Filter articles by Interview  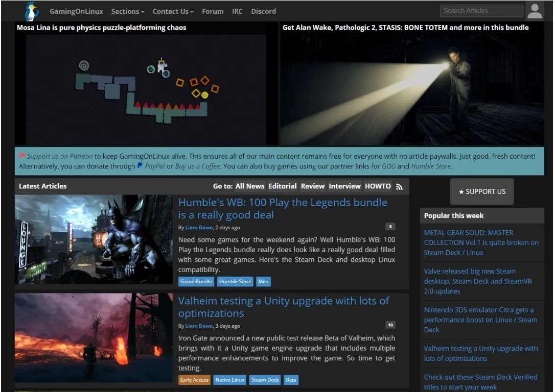click(x=344, y=186)
